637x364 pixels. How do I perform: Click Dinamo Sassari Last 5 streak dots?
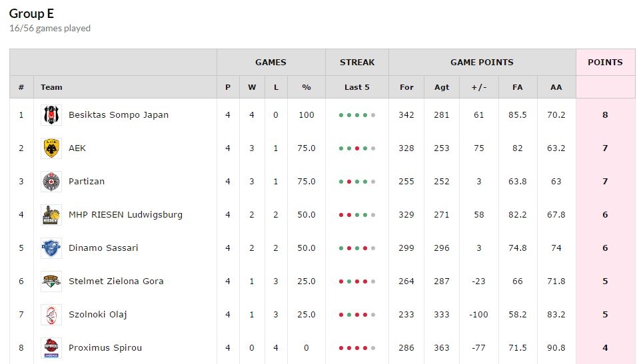[x=357, y=248]
